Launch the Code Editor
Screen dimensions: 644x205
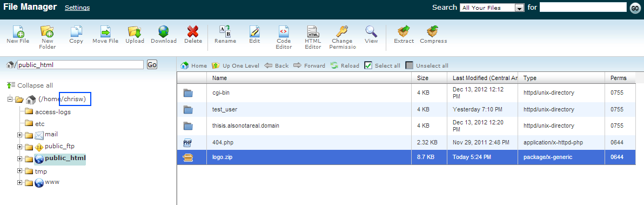(x=284, y=31)
